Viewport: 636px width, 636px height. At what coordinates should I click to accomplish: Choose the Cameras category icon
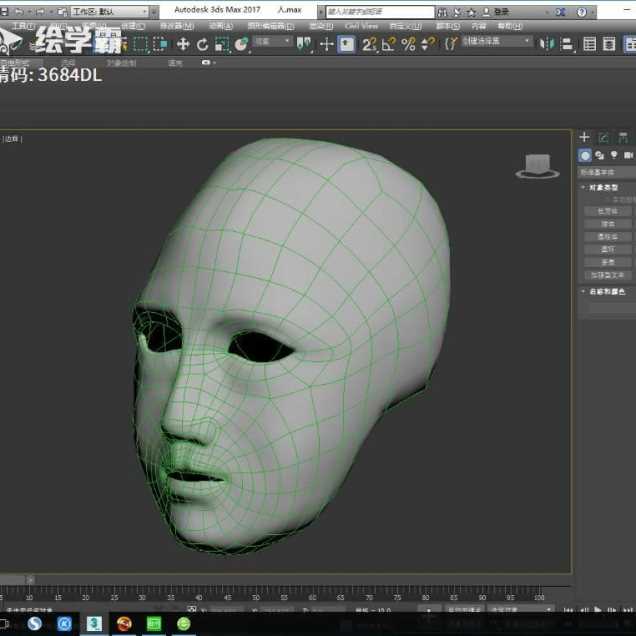(x=628, y=155)
